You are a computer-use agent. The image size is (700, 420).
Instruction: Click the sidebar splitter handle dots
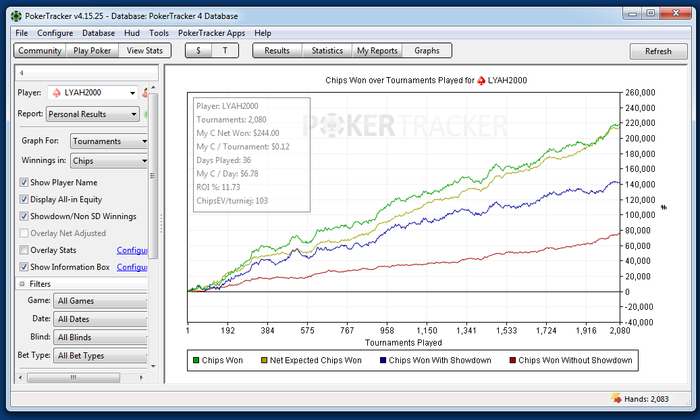point(161,223)
